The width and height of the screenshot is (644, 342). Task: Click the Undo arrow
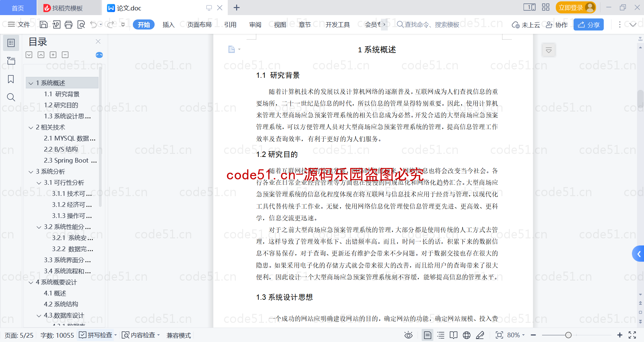[94, 24]
